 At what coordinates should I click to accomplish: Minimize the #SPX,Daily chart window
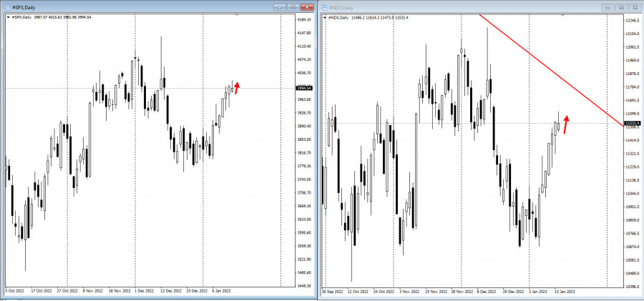coord(280,6)
